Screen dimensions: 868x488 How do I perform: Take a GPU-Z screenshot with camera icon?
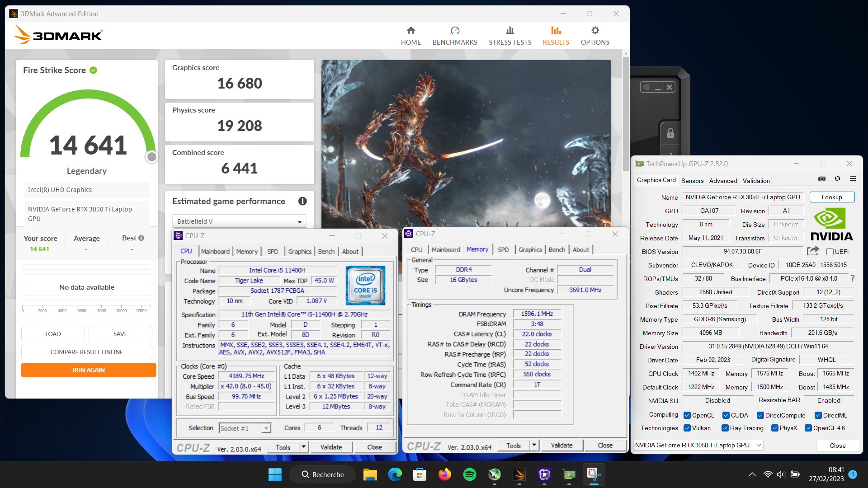[822, 179]
